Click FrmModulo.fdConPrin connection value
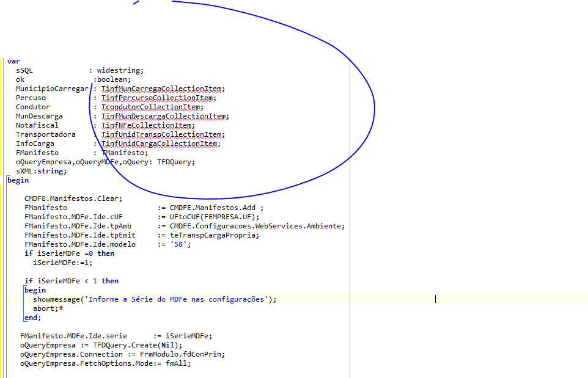Viewport: 588px width, 378px height. 181,354
